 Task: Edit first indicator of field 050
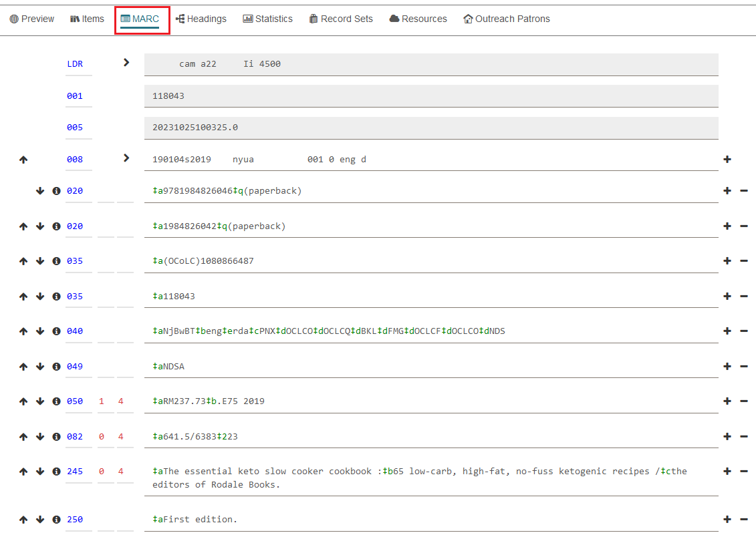point(106,401)
